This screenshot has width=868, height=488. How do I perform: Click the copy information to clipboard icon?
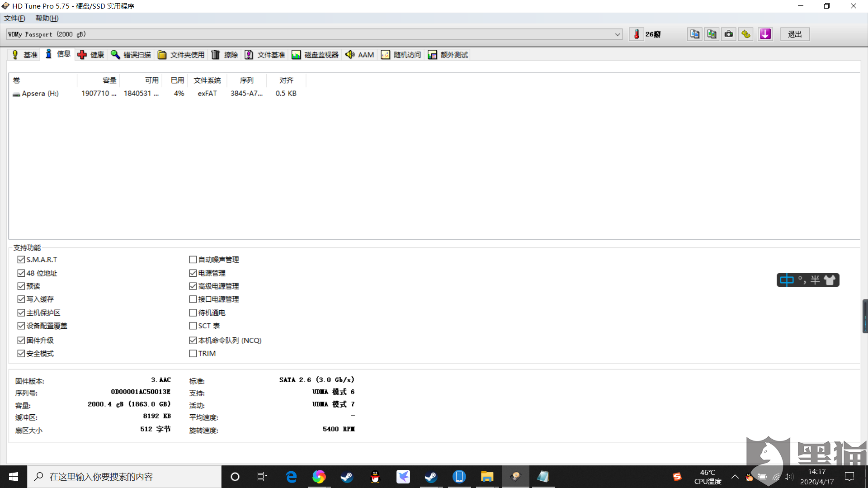click(x=694, y=34)
